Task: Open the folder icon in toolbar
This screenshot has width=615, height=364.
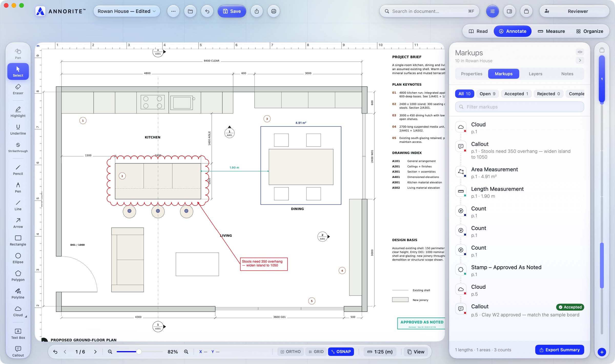Action: click(x=190, y=11)
